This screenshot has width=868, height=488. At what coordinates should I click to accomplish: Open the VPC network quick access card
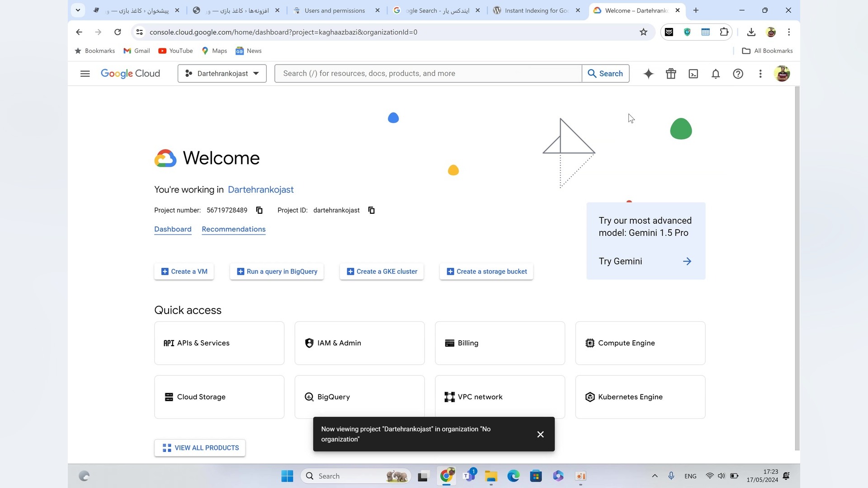point(500,397)
